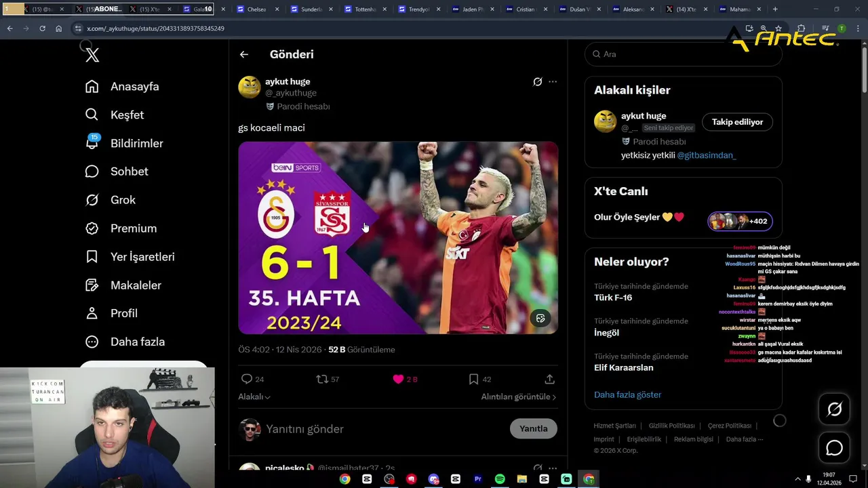Expand hidden system tray icons arrow
The image size is (868, 488).
pos(797,479)
